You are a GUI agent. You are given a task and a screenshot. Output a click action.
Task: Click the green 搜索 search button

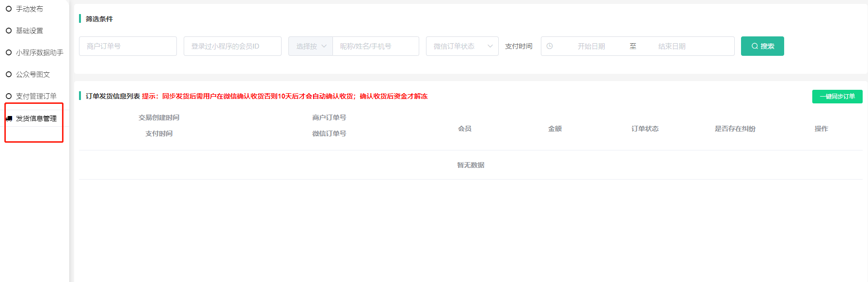coord(762,46)
